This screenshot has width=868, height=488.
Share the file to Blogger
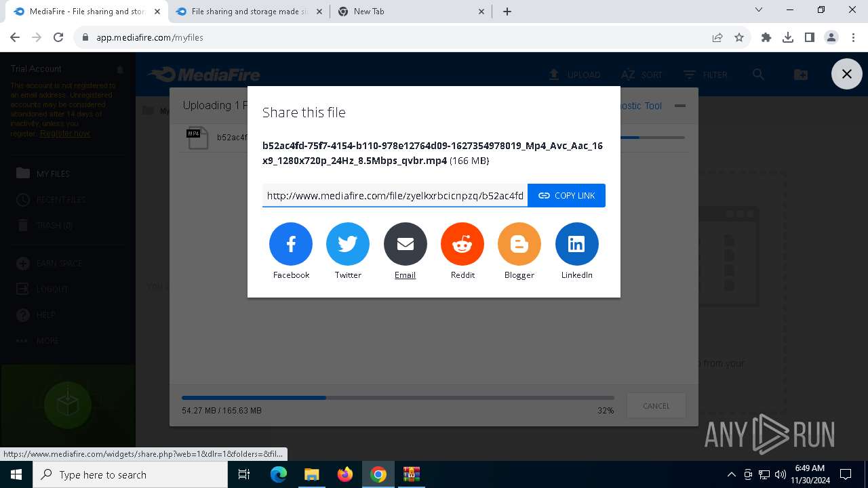[x=519, y=244]
